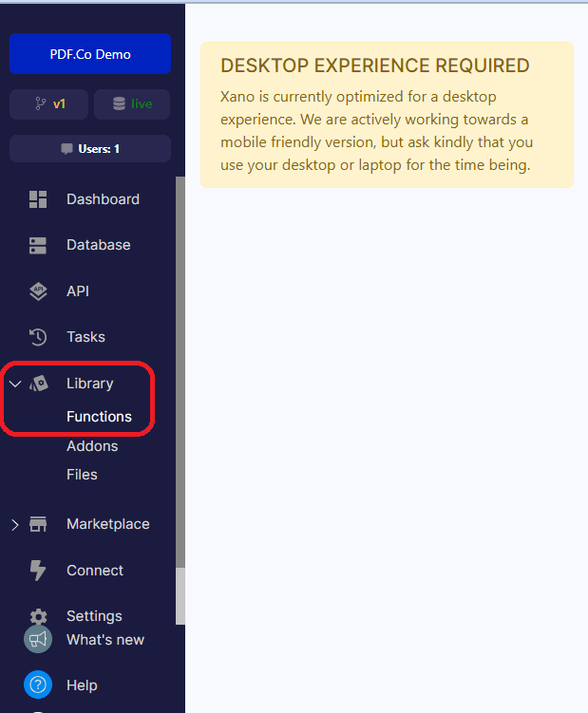Open the v1 branch selector
Image resolution: width=588 pixels, height=713 pixels.
(x=49, y=104)
